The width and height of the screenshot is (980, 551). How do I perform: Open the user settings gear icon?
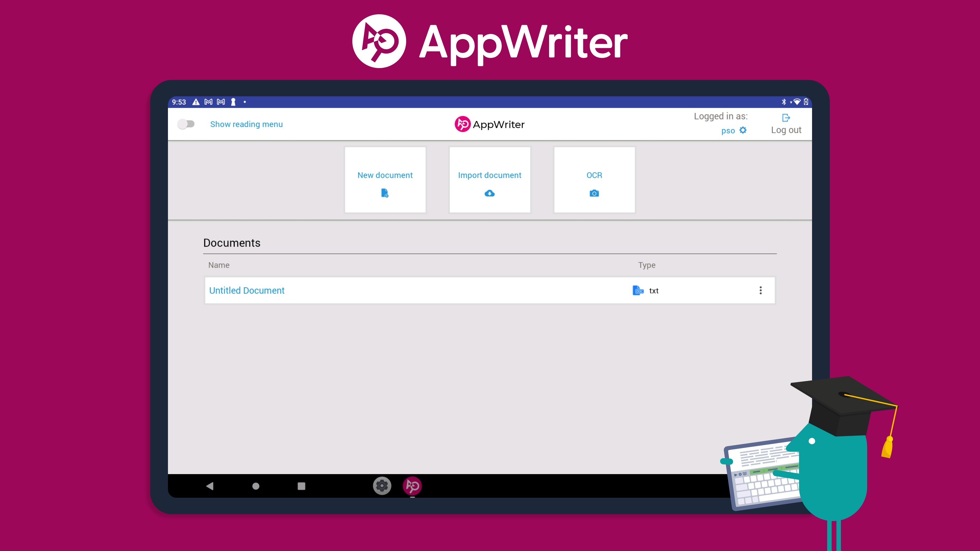[x=743, y=130]
